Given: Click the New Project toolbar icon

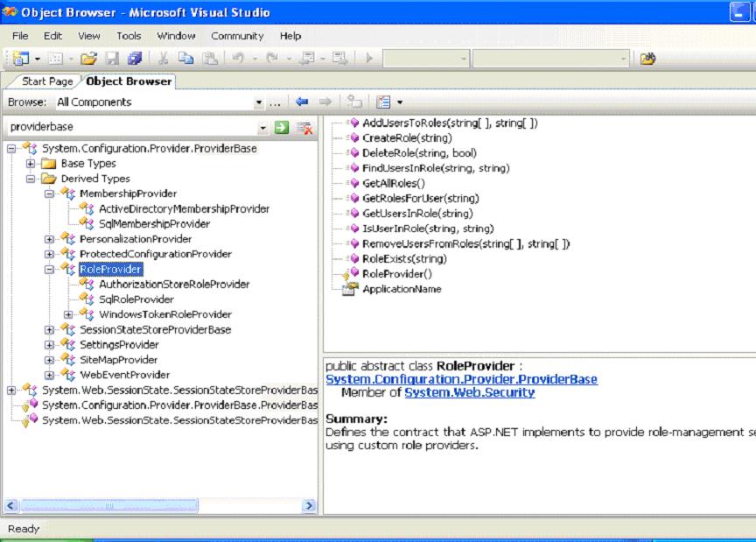Looking at the screenshot, I should click(x=21, y=59).
